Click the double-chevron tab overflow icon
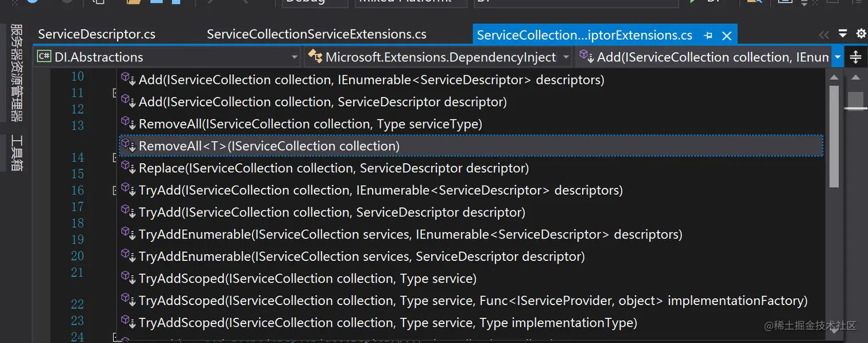The image size is (868, 343). [x=824, y=34]
